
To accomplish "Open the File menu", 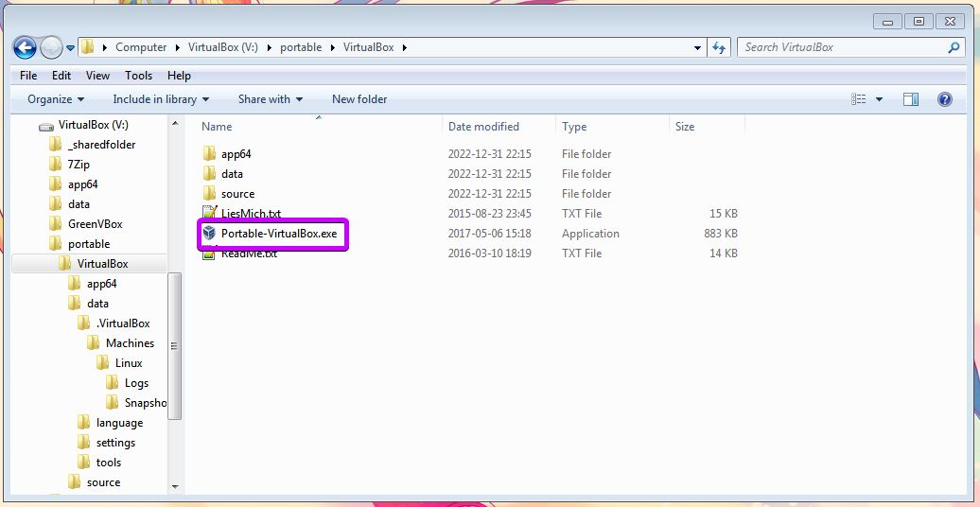I will (28, 76).
